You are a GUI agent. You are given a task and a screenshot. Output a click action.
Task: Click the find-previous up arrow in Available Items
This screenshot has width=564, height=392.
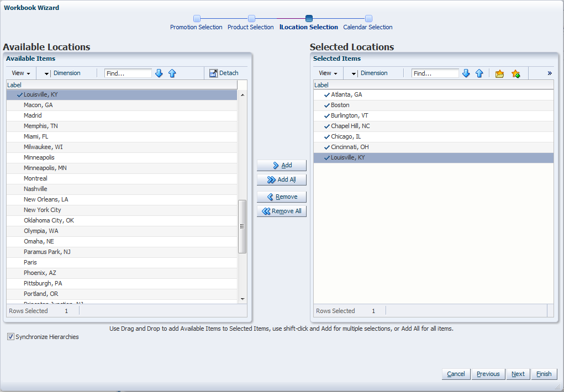[172, 73]
